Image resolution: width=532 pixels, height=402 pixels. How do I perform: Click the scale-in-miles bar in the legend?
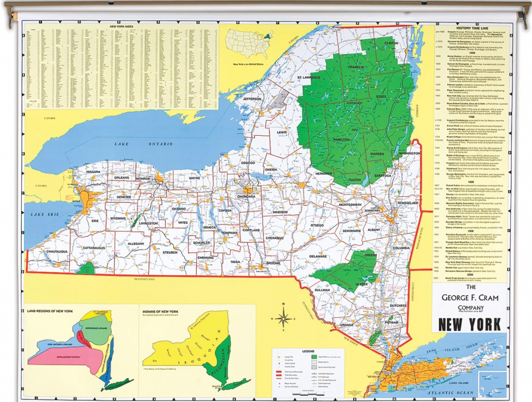coord(309,394)
